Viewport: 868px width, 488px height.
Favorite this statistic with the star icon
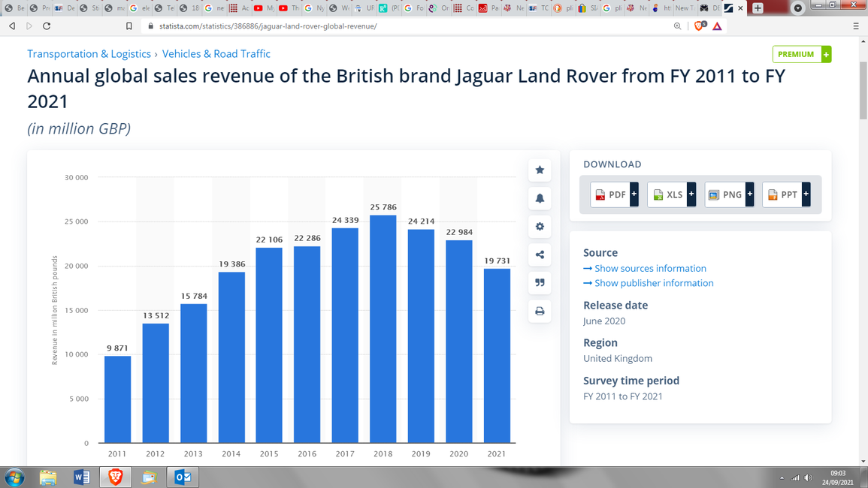point(540,170)
